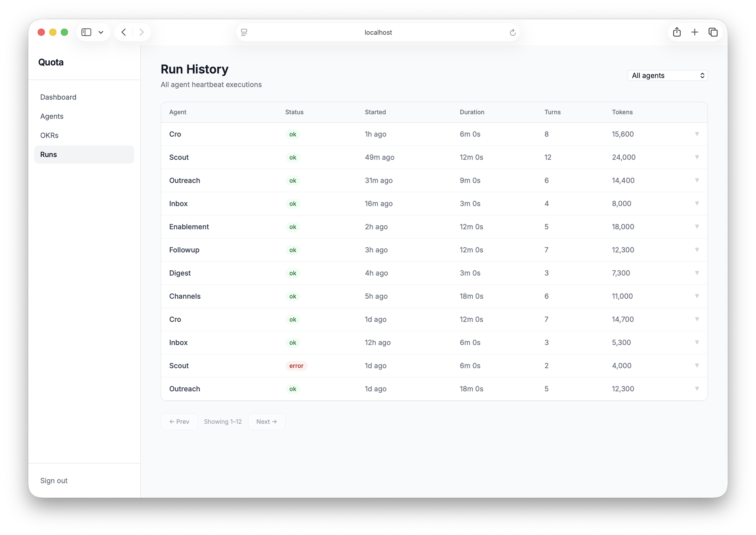This screenshot has height=535, width=756.
Task: Open sidebar options chevron dropdown
Action: click(x=101, y=32)
